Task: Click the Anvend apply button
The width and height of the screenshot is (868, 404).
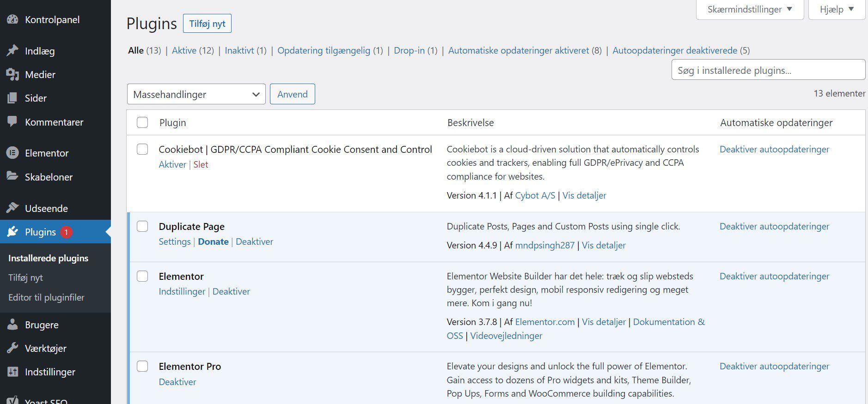Action: (292, 94)
